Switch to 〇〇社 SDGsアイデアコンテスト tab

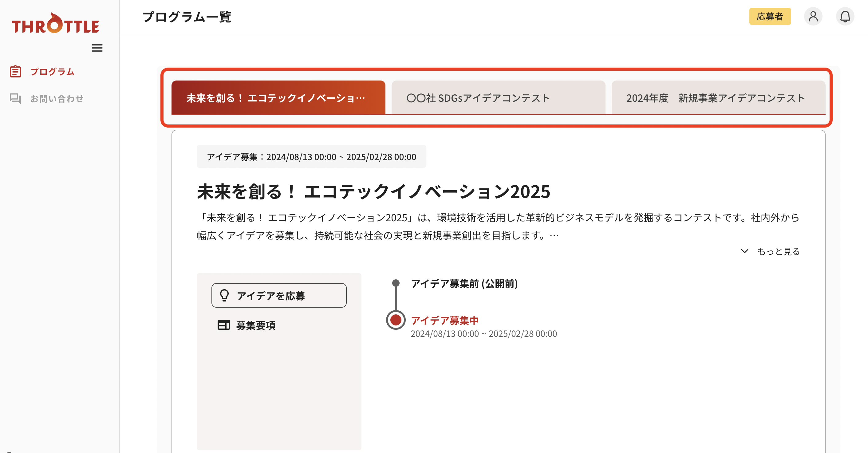click(x=498, y=98)
